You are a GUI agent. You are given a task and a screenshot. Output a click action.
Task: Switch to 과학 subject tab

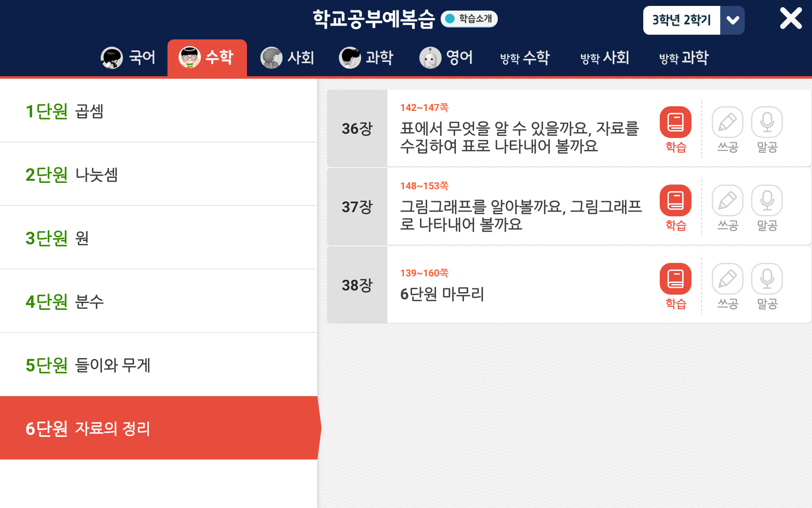(366, 58)
